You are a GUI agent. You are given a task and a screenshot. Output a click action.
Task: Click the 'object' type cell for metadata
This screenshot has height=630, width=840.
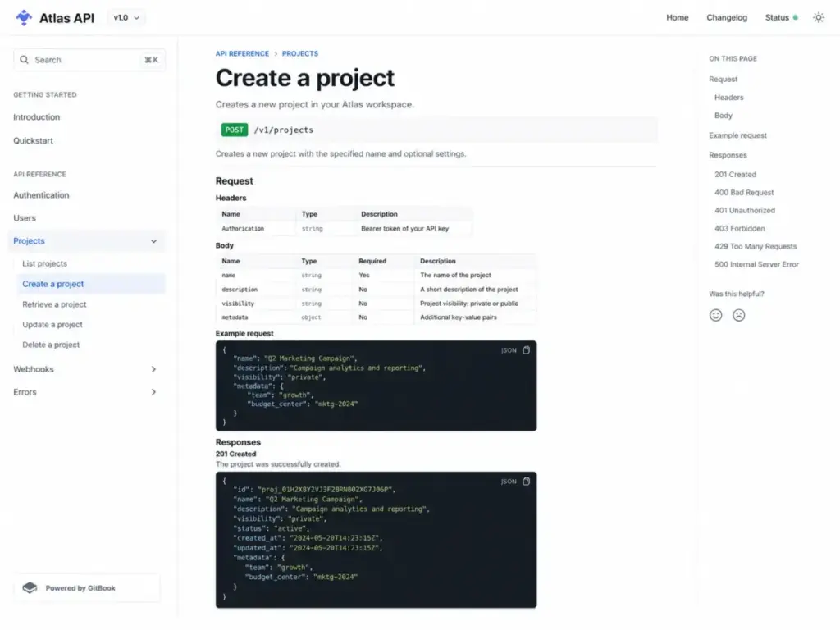pyautogui.click(x=311, y=317)
